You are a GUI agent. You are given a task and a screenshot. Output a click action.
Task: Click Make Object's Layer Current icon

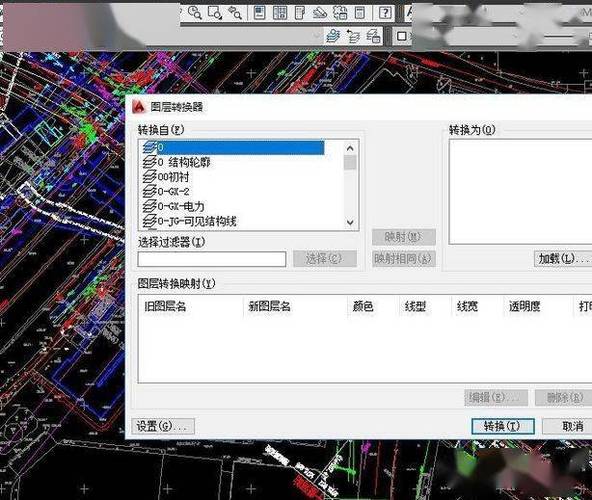333,36
